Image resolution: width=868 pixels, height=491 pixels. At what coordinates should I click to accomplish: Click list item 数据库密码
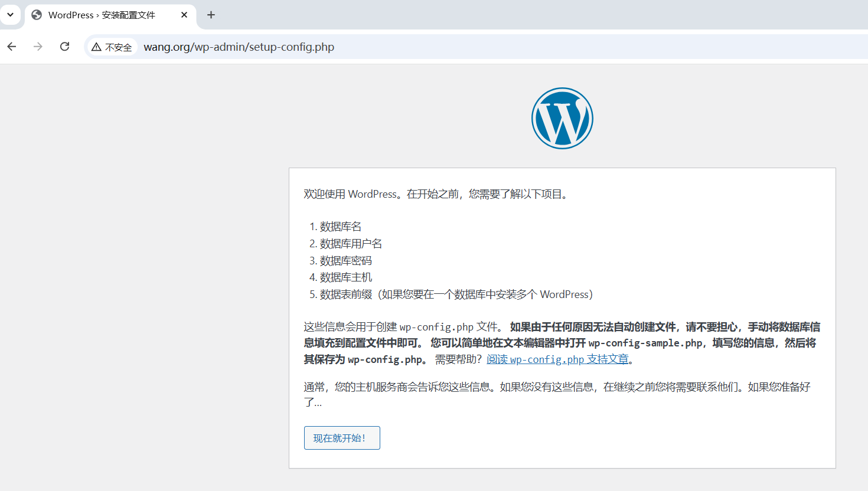coord(346,261)
